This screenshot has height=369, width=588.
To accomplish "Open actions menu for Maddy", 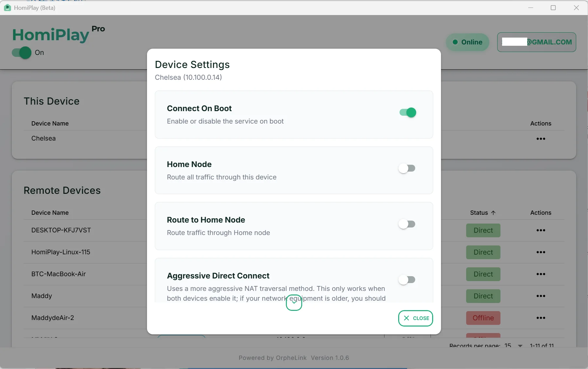I will (541, 296).
